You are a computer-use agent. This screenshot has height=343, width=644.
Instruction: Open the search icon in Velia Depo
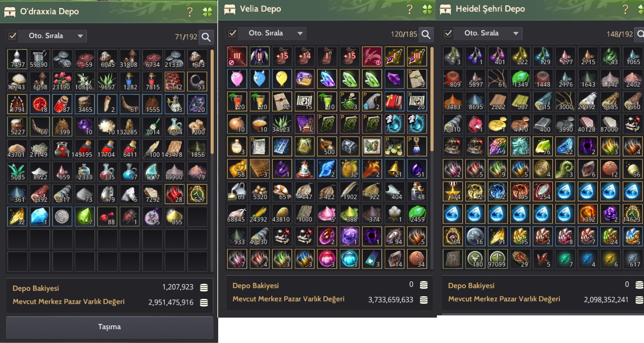(x=426, y=34)
